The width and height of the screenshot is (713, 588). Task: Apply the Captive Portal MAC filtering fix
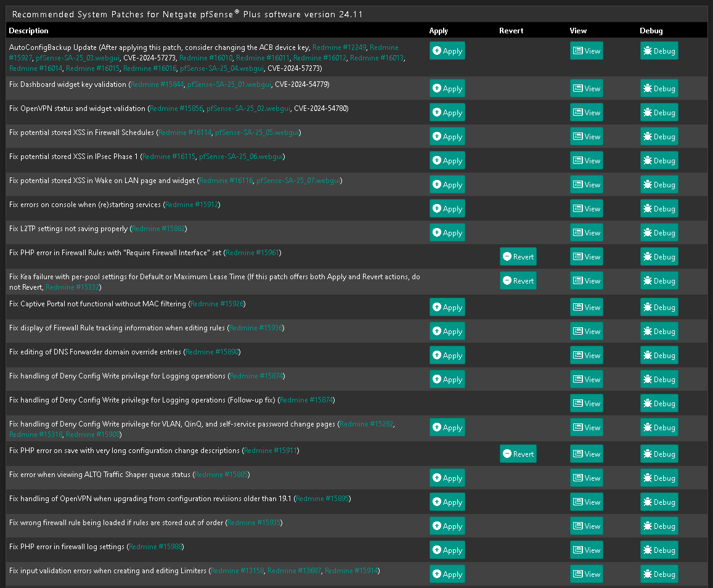pyautogui.click(x=447, y=308)
